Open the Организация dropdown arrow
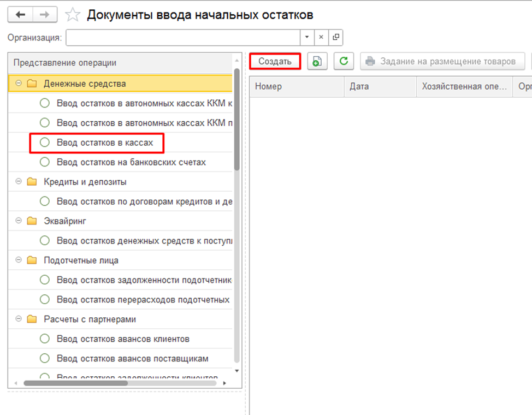532x415 pixels. coord(307,37)
